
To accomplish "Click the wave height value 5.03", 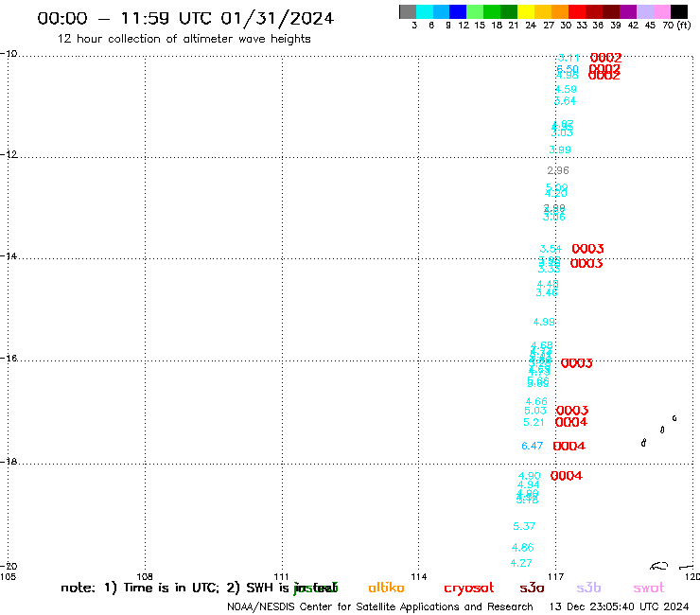I will pos(535,411).
